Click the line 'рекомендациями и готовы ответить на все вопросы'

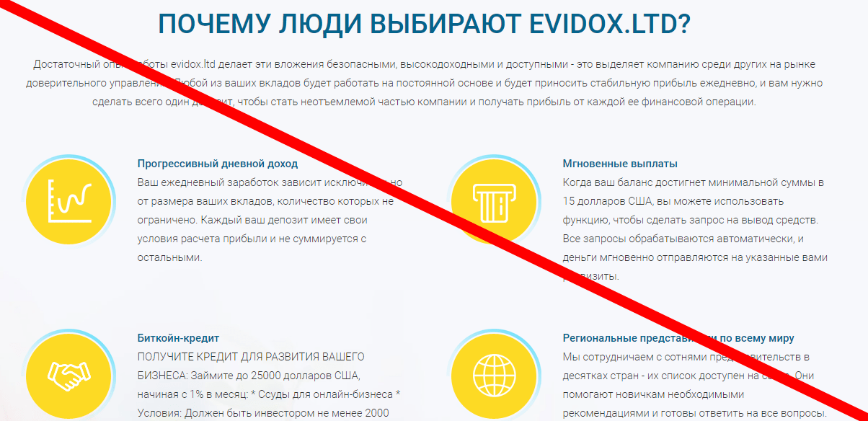pyautogui.click(x=694, y=413)
